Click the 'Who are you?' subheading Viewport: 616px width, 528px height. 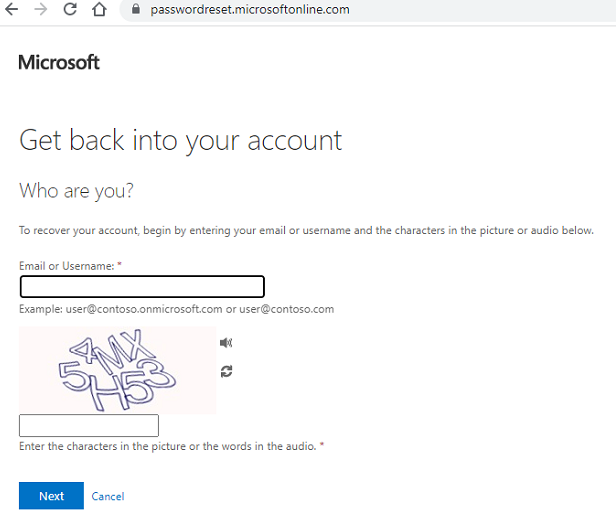(76, 191)
